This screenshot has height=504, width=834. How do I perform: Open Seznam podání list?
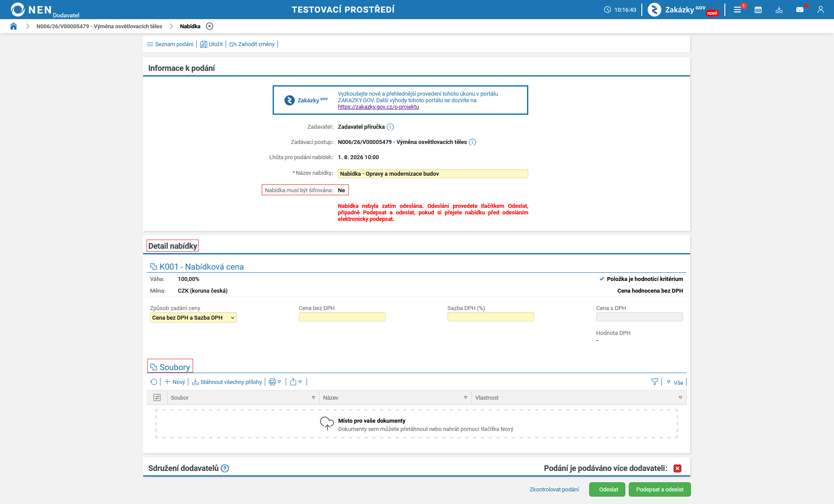coord(170,44)
